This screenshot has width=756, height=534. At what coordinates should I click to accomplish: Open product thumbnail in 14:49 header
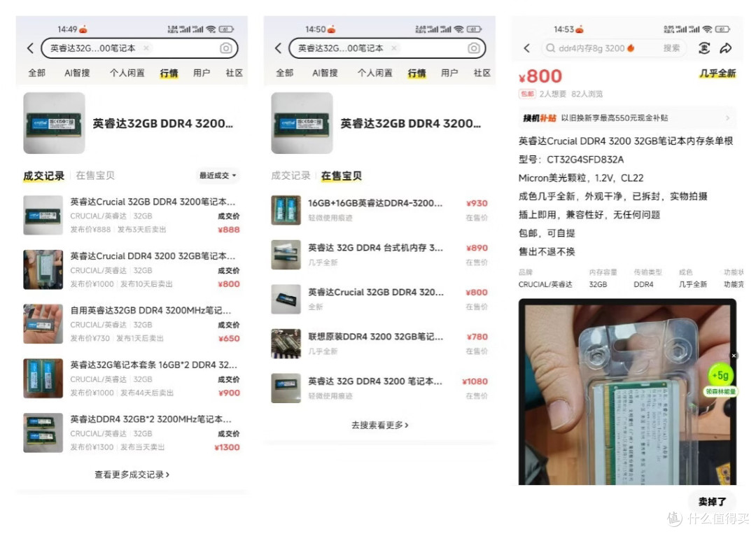[x=54, y=123]
